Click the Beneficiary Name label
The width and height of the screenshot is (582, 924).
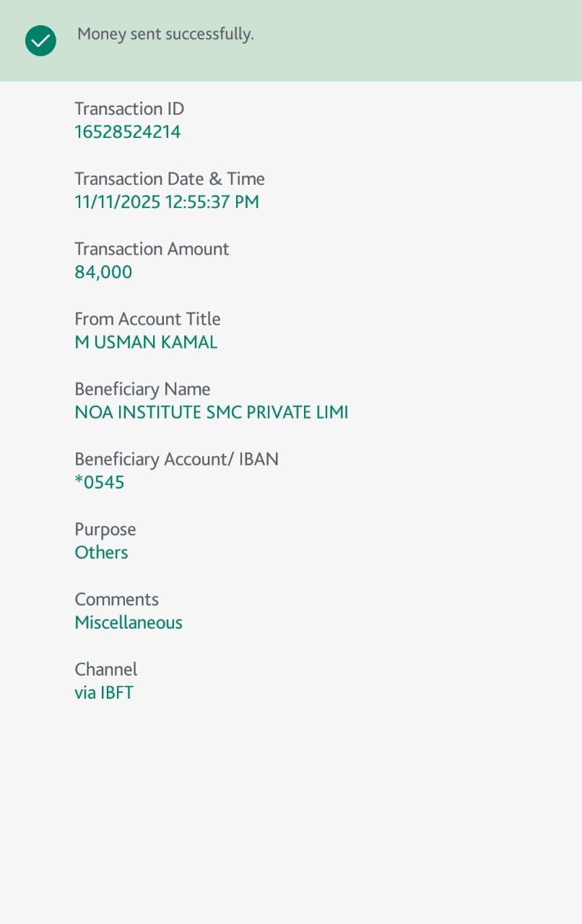tap(142, 389)
